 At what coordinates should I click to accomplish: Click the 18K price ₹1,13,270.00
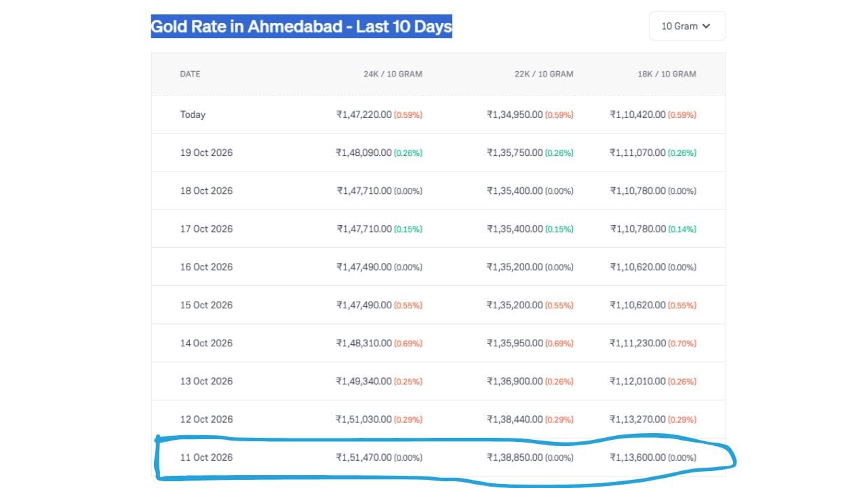(x=637, y=419)
